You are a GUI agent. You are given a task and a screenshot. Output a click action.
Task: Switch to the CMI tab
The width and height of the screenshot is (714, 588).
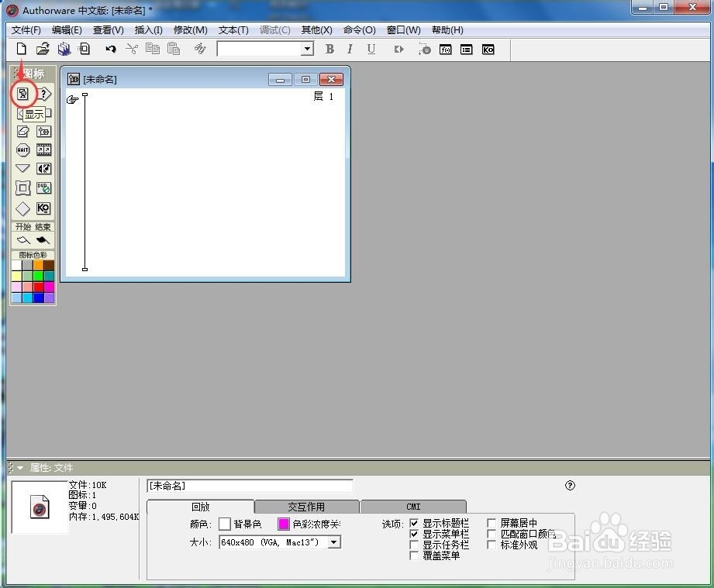[x=413, y=507]
